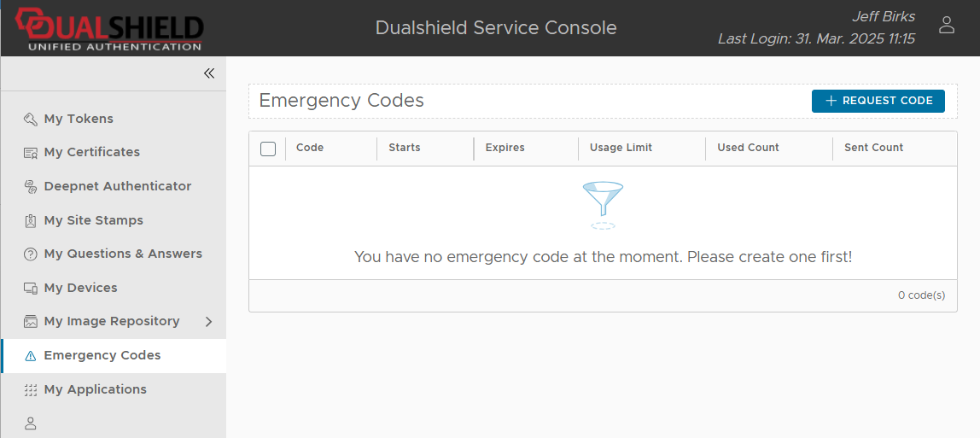Screen dimensions: 980x438
Task: Click the My Site Stamps badge icon
Action: pos(31,220)
